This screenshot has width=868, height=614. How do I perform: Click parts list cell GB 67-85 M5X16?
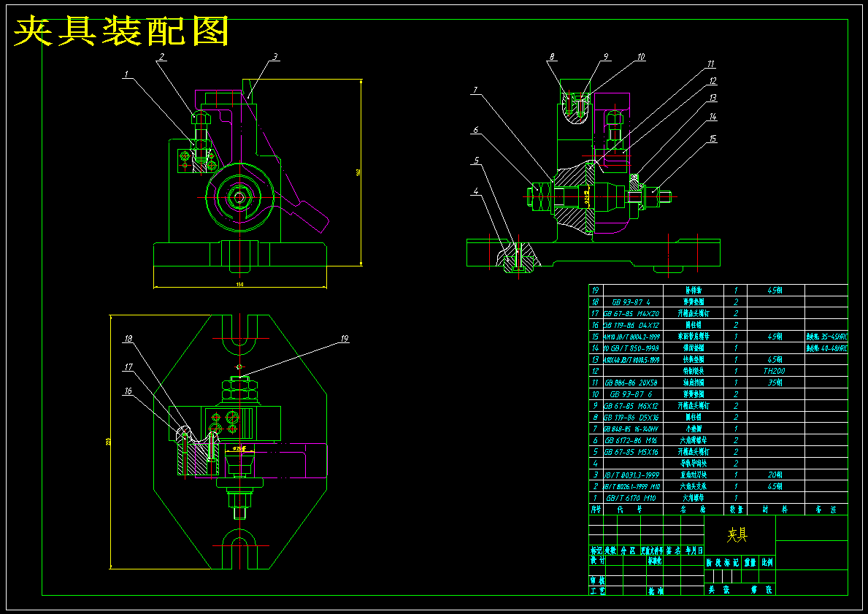click(x=633, y=452)
